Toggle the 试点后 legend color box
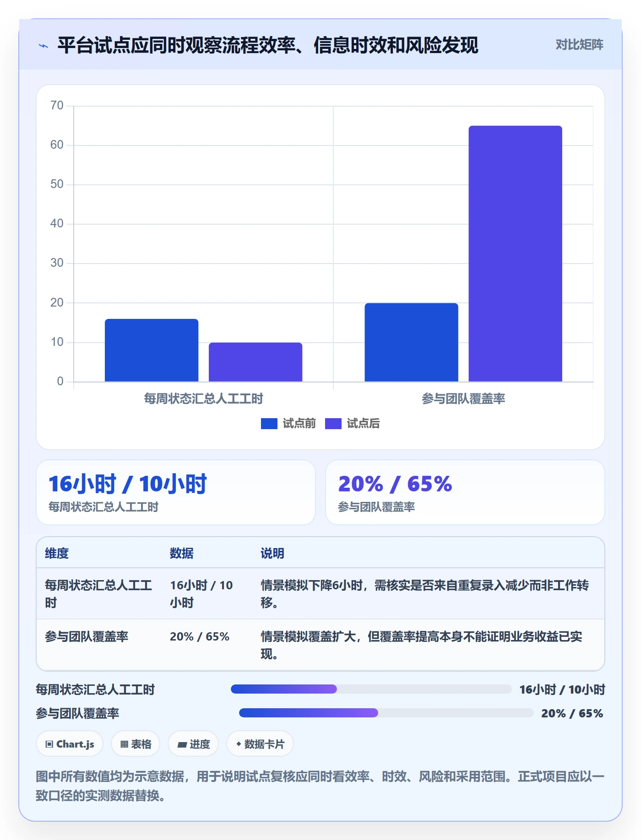Screen dimensions: 641x840 click(333, 424)
